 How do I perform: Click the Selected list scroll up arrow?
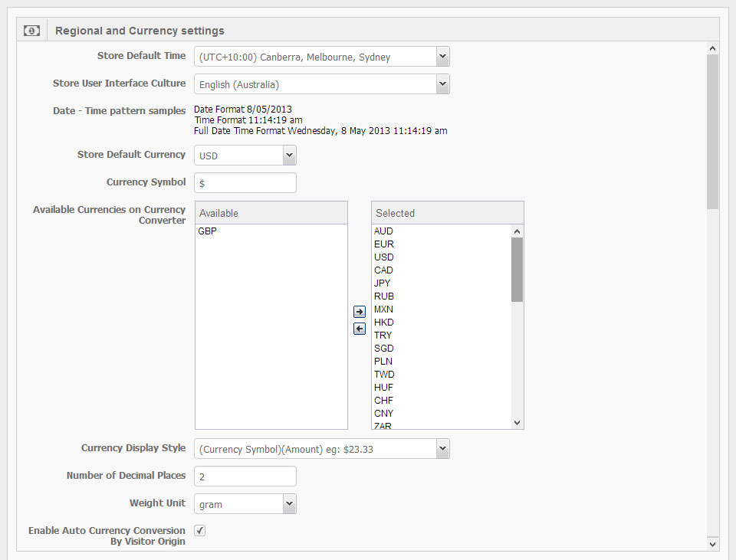pyautogui.click(x=517, y=231)
